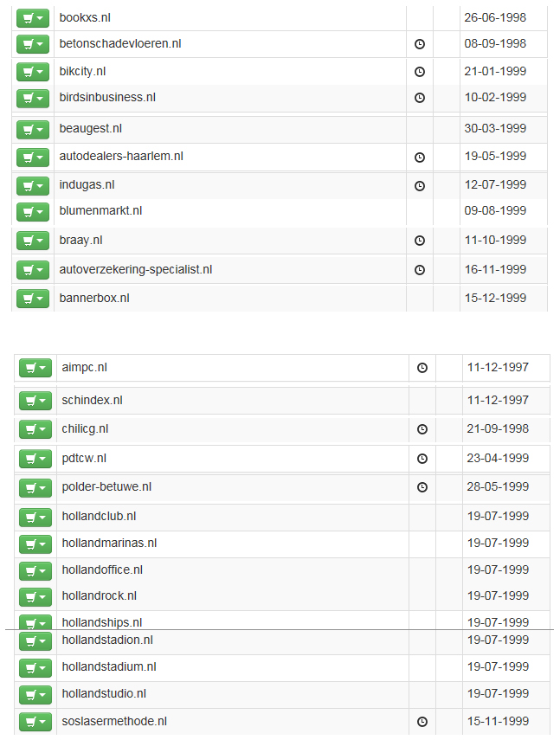Click clock icon in birdsinbusiness.nl row
560x740 pixels.
[x=420, y=98]
